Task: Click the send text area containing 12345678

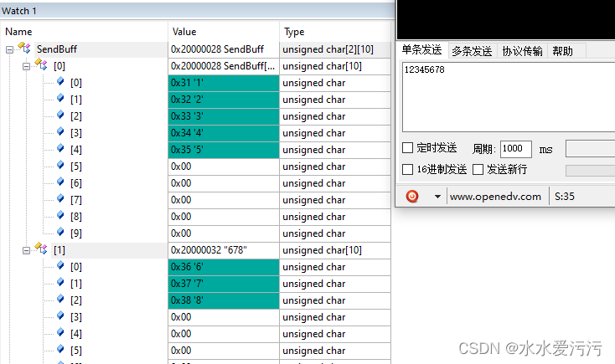Action: 509,97
